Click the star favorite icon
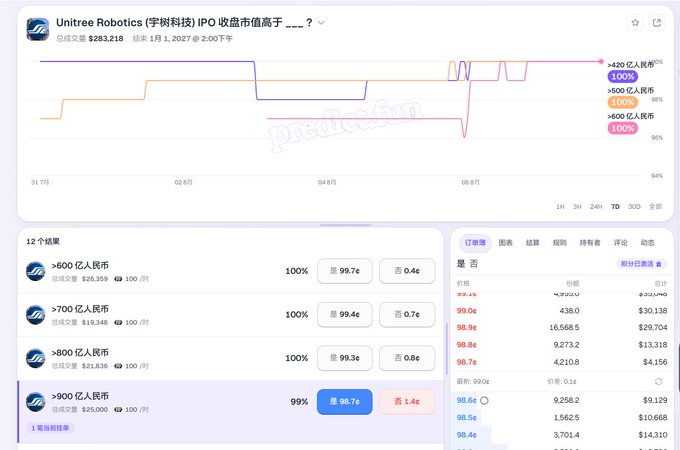Image resolution: width=680 pixels, height=450 pixels. pos(635,23)
